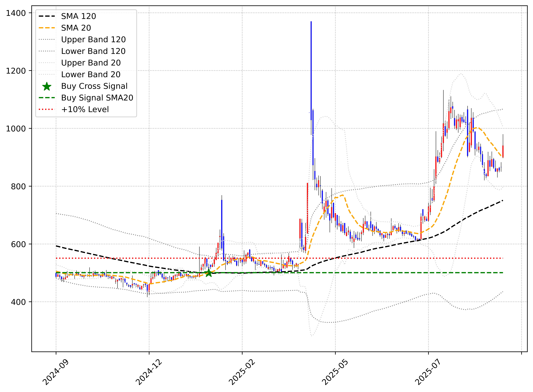This screenshot has width=533, height=392.
Task: Click the orange dashed SMA 20 legend swatch
Action: (47, 28)
